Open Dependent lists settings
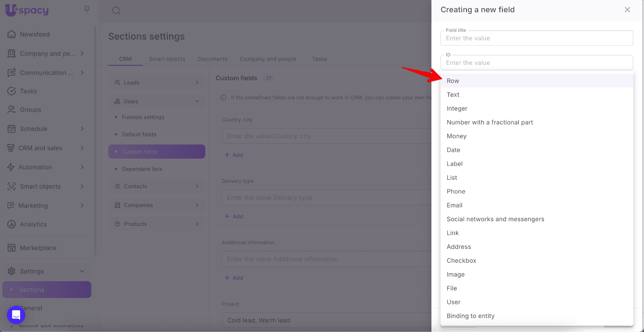 (142, 169)
